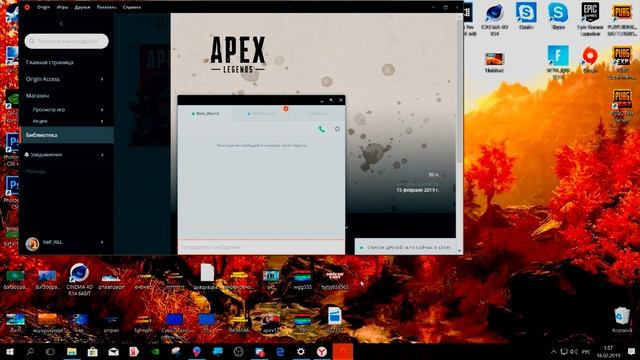Select the dimmed Apex Legends game tile
This screenshot has width=640, height=360.
tap(149, 95)
